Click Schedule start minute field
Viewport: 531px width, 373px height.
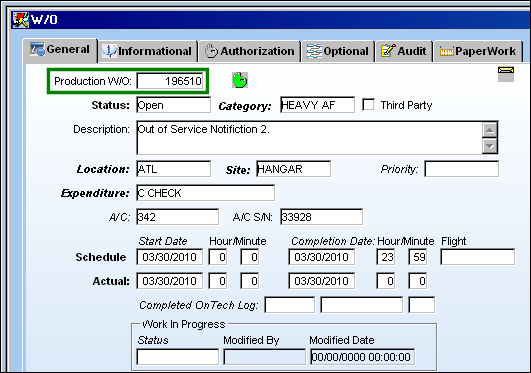point(250,257)
